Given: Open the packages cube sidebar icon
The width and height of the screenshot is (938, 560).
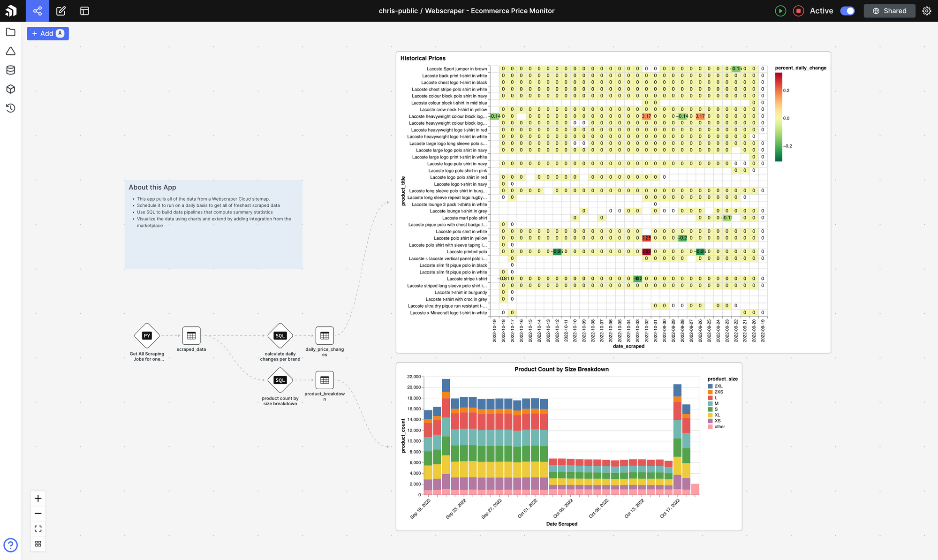Looking at the screenshot, I should 11,89.
